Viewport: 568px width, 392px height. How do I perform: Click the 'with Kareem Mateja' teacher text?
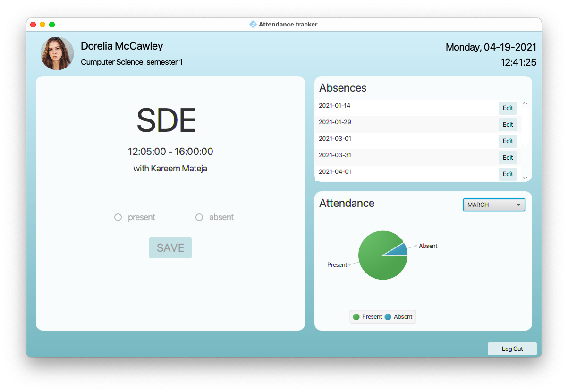pos(170,169)
